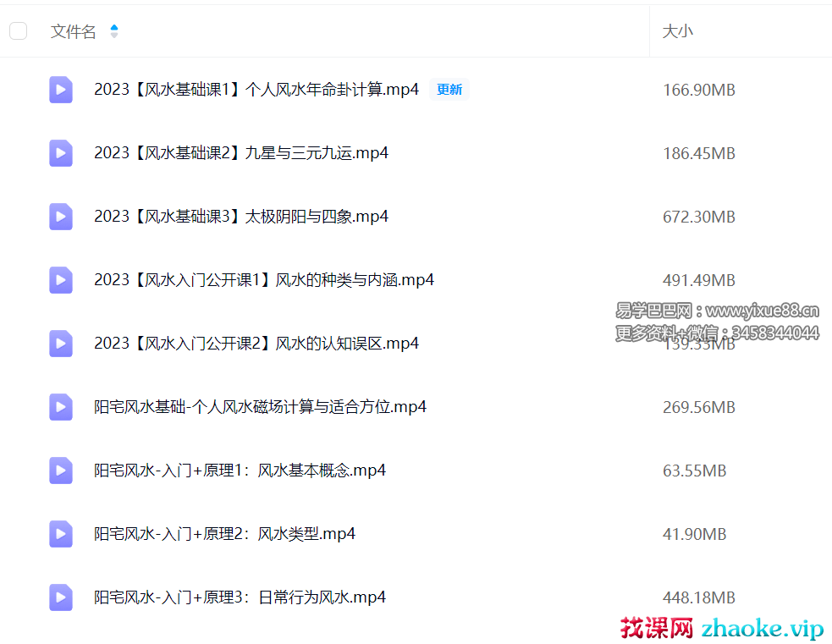Image resolution: width=832 pixels, height=644 pixels.
Task: Open 2023【风水入门公开课1】风水的种类与内涵.mp4 file
Action: 263,280
